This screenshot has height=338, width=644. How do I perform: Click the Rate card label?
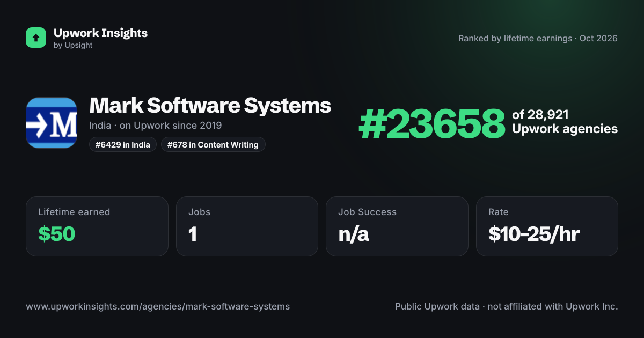499,212
